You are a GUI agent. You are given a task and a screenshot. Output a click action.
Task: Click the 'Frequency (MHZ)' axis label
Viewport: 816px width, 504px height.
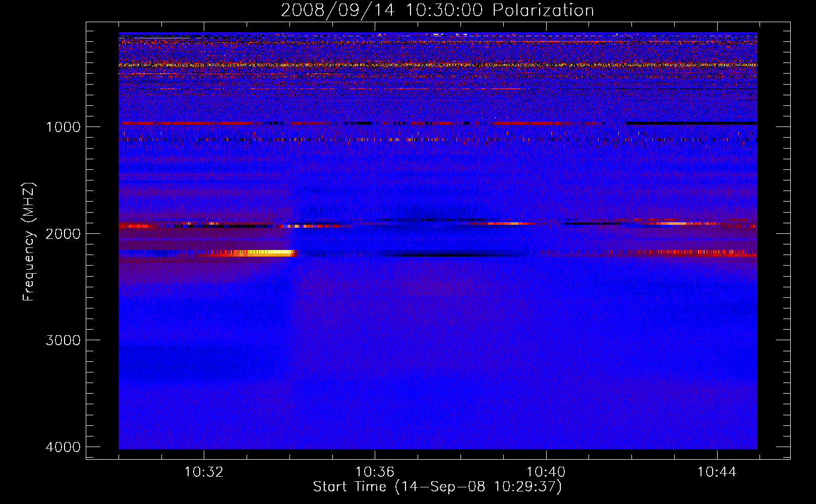pyautogui.click(x=29, y=242)
